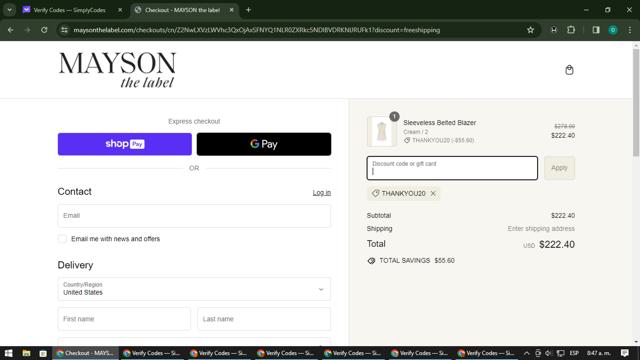This screenshot has height=360, width=640.
Task: Open the network icon in system tray
Action: click(561, 353)
